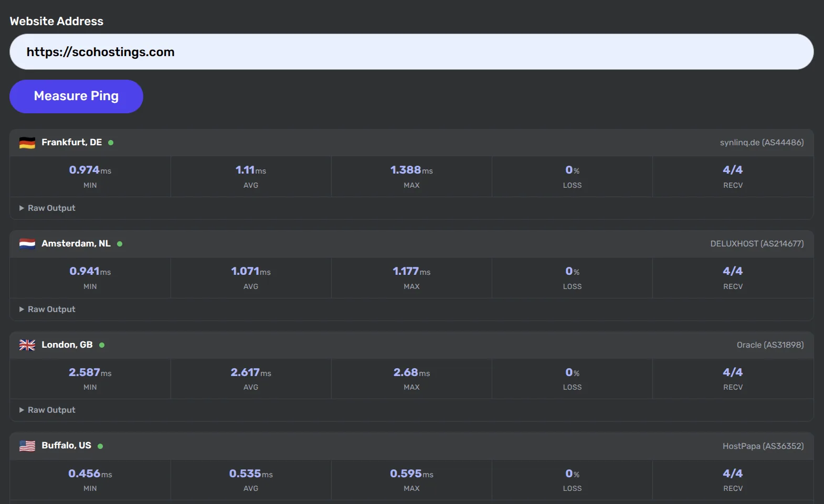The width and height of the screenshot is (824, 504).
Task: Click London average ping value 2.617 ms
Action: [251, 372]
